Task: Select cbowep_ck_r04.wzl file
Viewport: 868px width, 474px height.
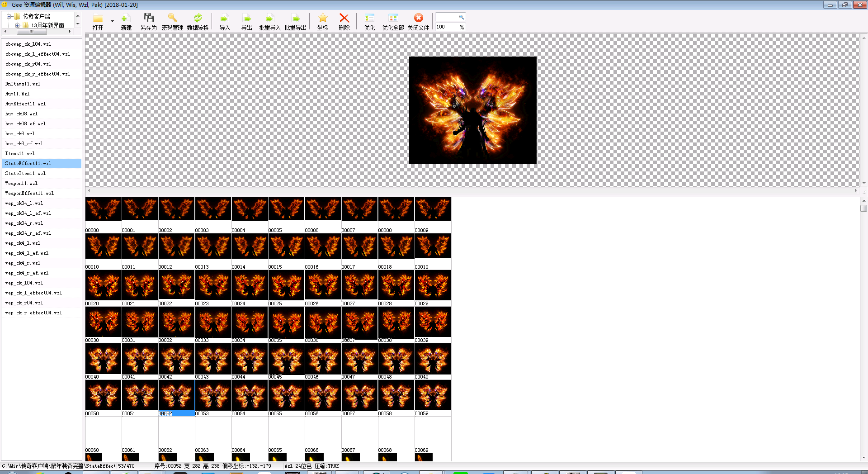Action: point(42,64)
